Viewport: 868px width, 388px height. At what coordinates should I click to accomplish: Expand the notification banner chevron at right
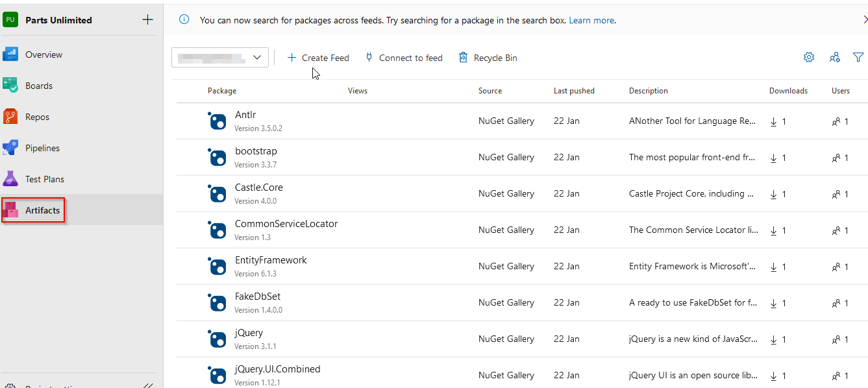coord(864,20)
